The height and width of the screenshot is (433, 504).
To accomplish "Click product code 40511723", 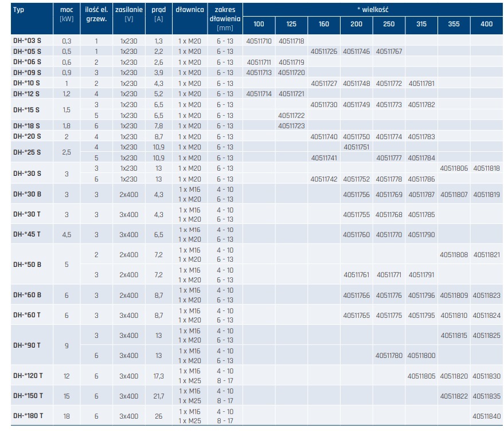I will pyautogui.click(x=291, y=126).
